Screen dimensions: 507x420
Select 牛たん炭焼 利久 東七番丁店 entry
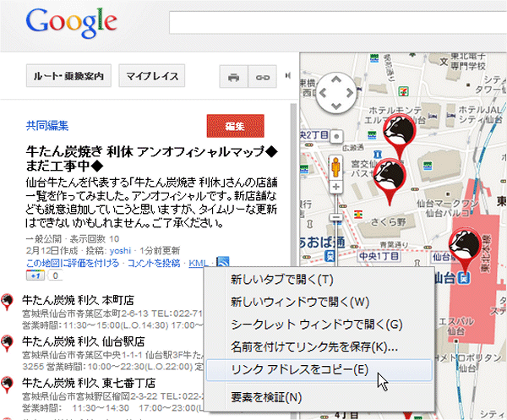click(x=89, y=383)
